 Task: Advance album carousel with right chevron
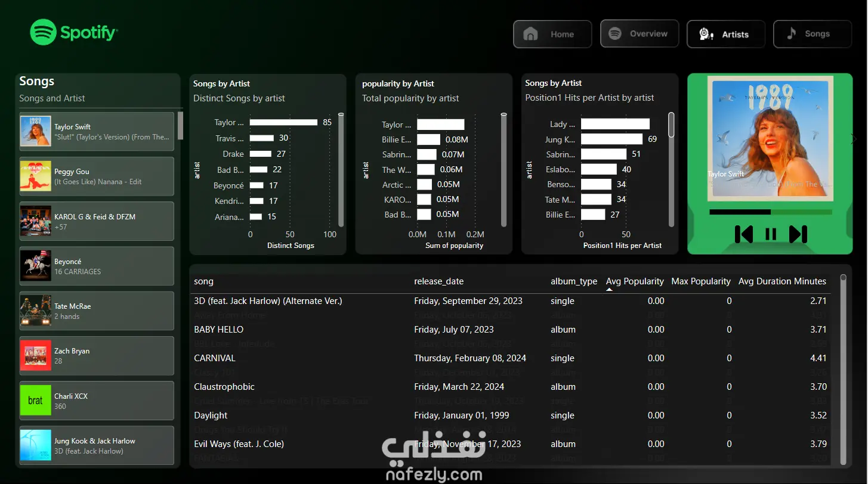854,139
